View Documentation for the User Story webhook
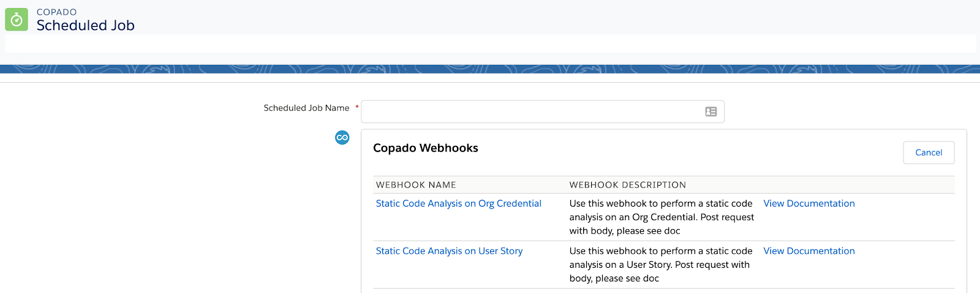The height and width of the screenshot is (293, 980). tap(809, 251)
